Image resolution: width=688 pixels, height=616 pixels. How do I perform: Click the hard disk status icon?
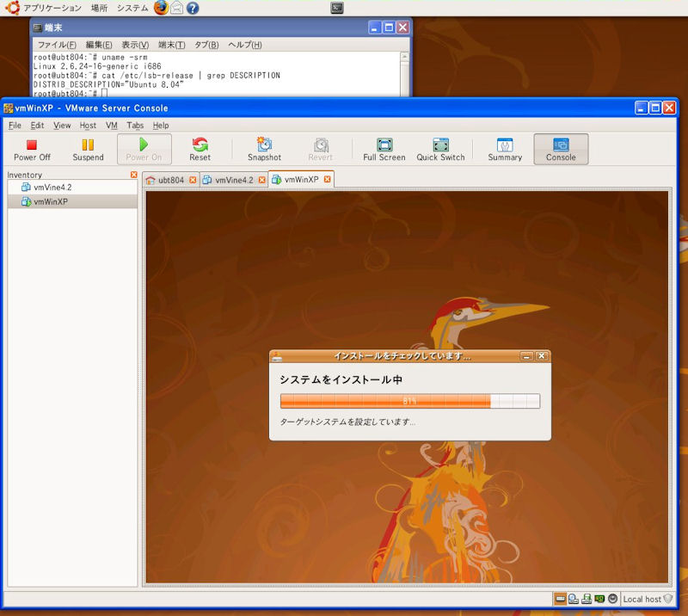[561, 599]
